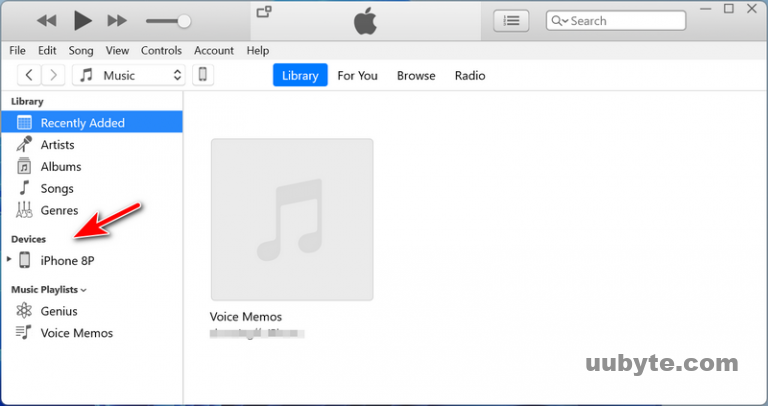
Task: Focus the Search field
Action: [616, 21]
